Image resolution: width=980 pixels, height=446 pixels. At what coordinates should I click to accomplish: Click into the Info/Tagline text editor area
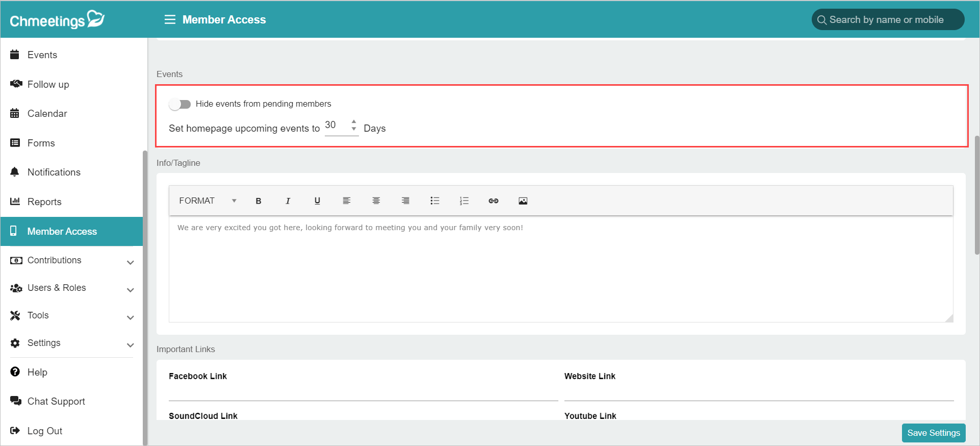pos(561,269)
